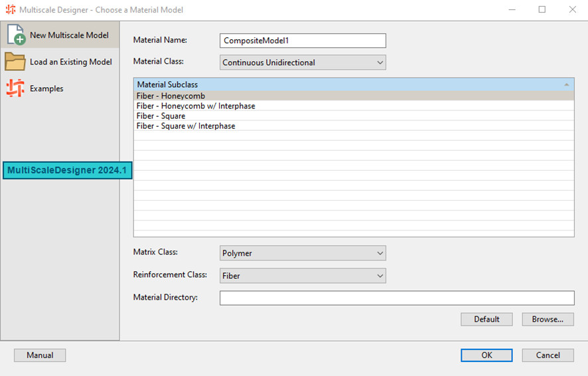Open the Manual button
The width and height of the screenshot is (588, 376).
click(40, 355)
